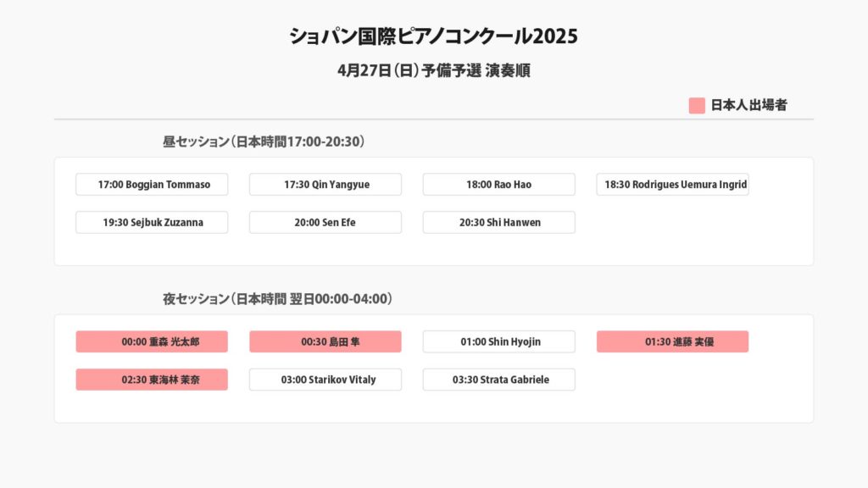Click the 17:00 Boggian Tommaso slot
The width and height of the screenshot is (868, 488).
click(x=152, y=185)
